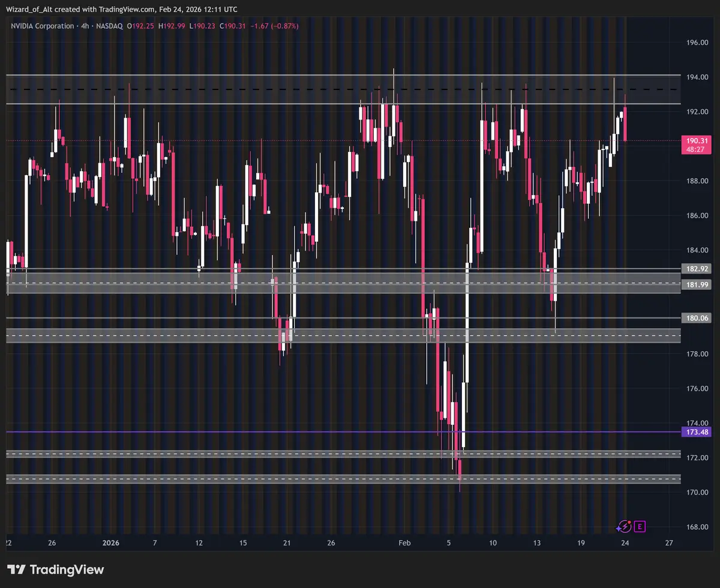Click the 2026 year label on time axis
Screen dimensions: 720x588
point(111,543)
